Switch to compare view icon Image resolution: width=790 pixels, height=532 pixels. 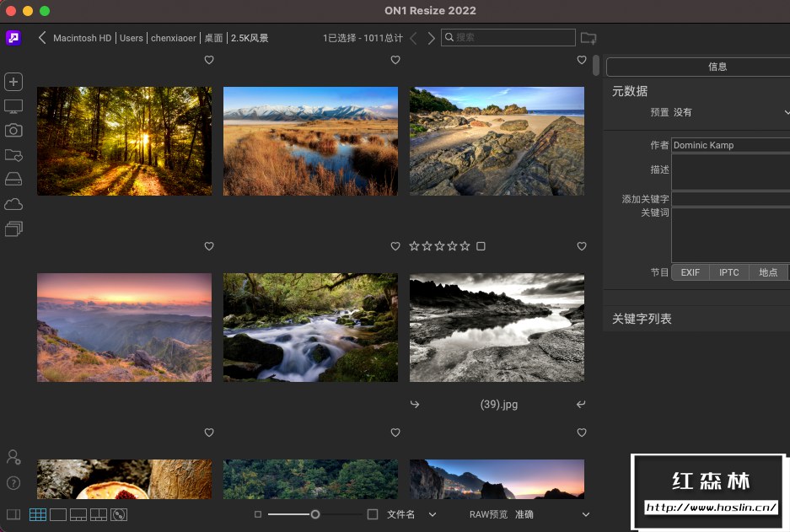pyautogui.click(x=99, y=514)
